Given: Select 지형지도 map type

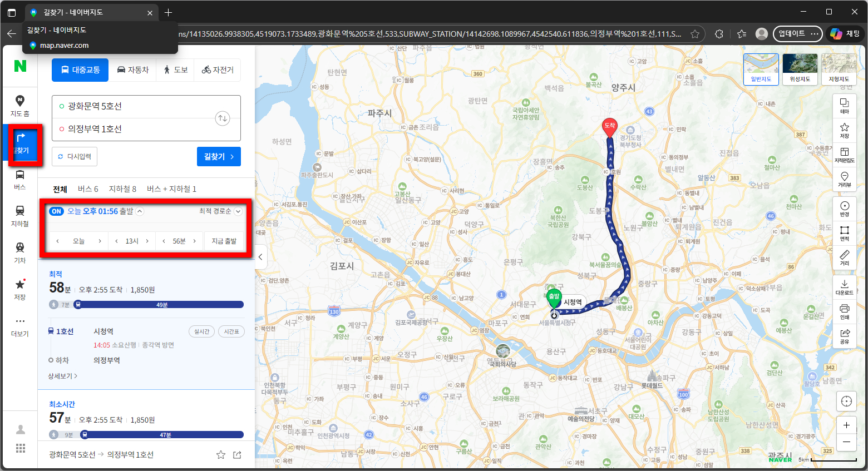Looking at the screenshot, I should pos(839,69).
